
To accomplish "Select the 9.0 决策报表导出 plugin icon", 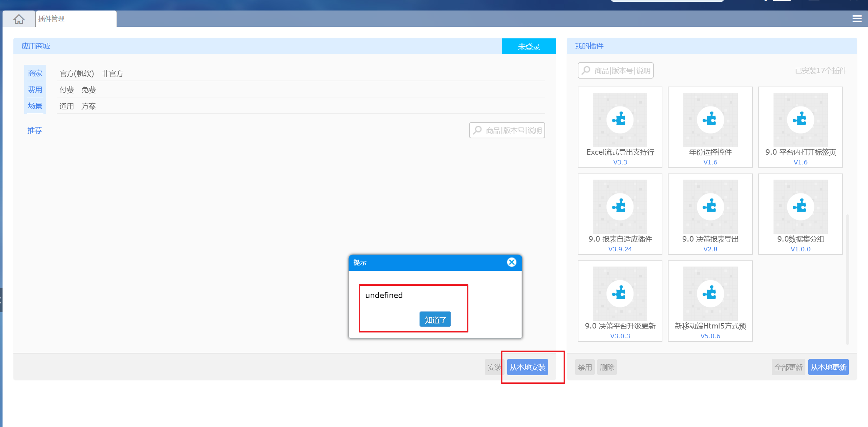I will 710,206.
